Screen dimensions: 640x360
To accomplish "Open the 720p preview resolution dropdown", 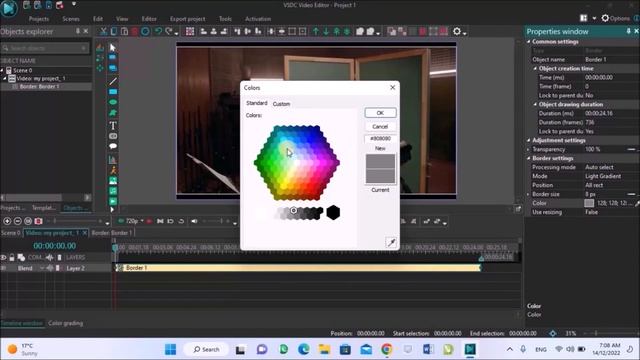I will point(142,221).
